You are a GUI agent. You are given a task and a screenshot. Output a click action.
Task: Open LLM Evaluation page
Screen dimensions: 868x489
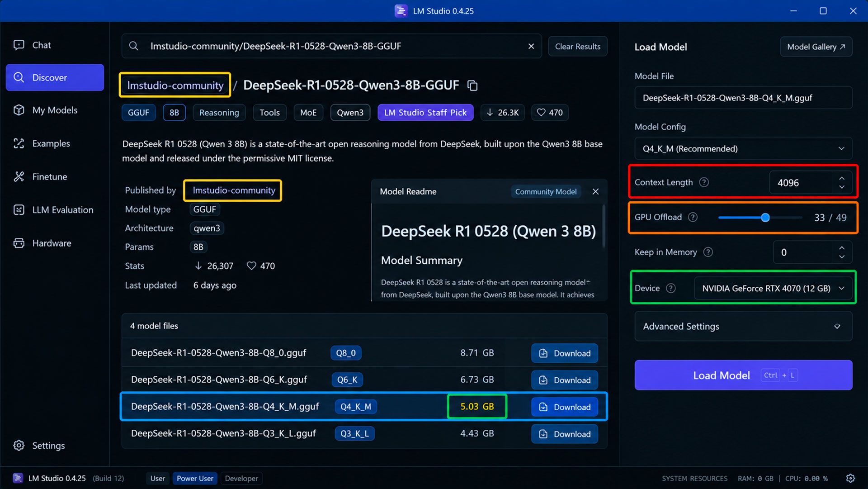pos(53,210)
